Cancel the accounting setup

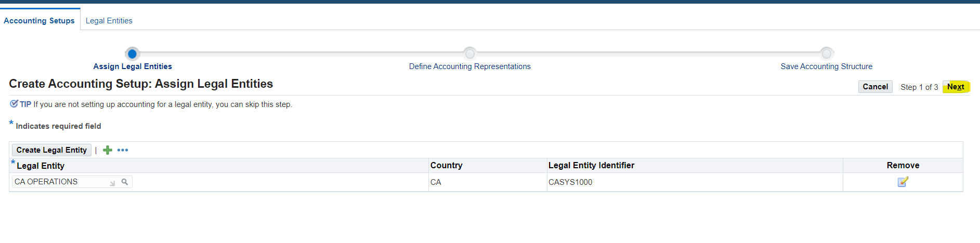[875, 87]
